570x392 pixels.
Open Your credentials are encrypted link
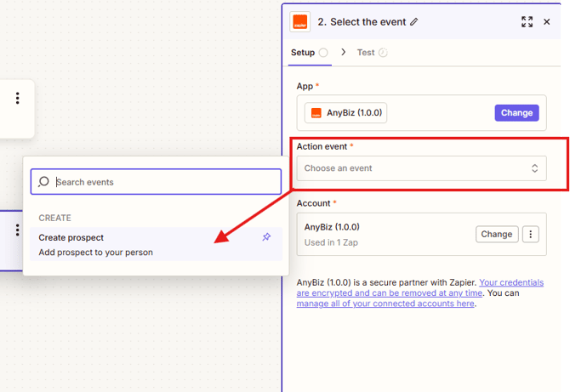point(420,287)
